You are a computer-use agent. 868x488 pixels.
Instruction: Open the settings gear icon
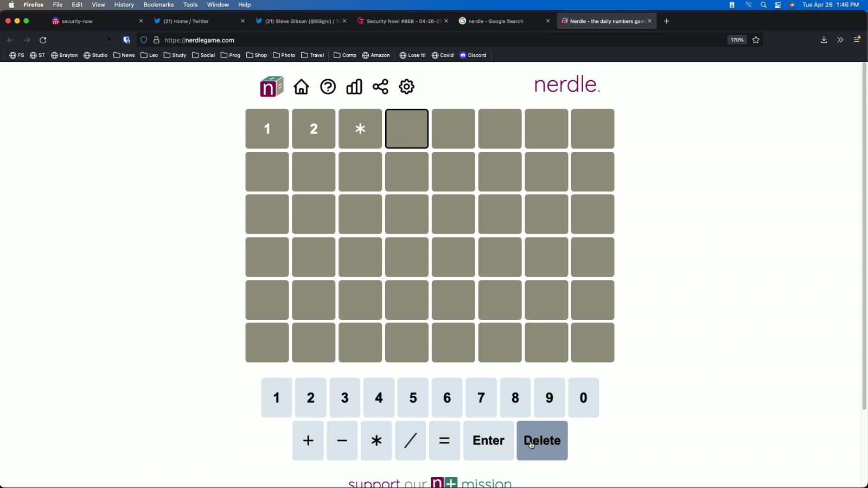[x=407, y=87]
